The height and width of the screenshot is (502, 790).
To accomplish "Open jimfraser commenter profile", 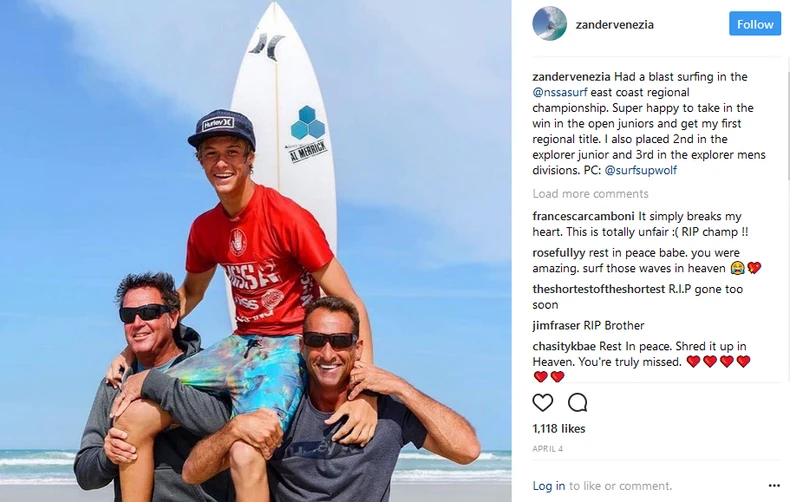I will pyautogui.click(x=556, y=326).
